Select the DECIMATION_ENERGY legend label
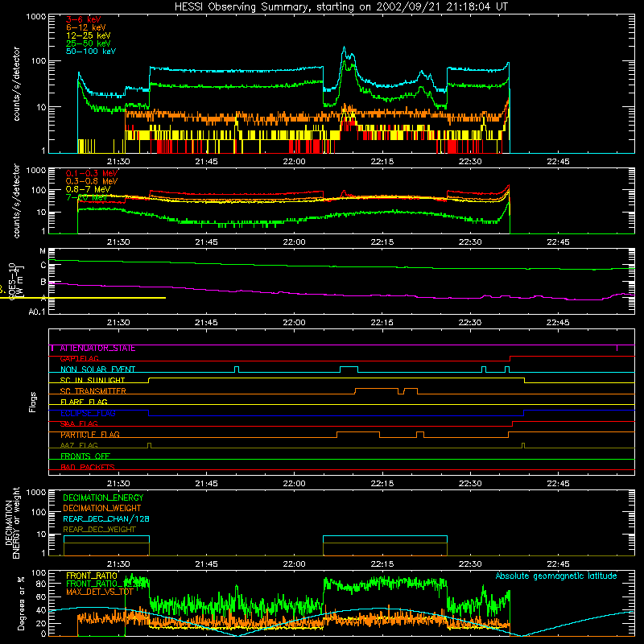This screenshot has width=644, height=644. [103, 497]
